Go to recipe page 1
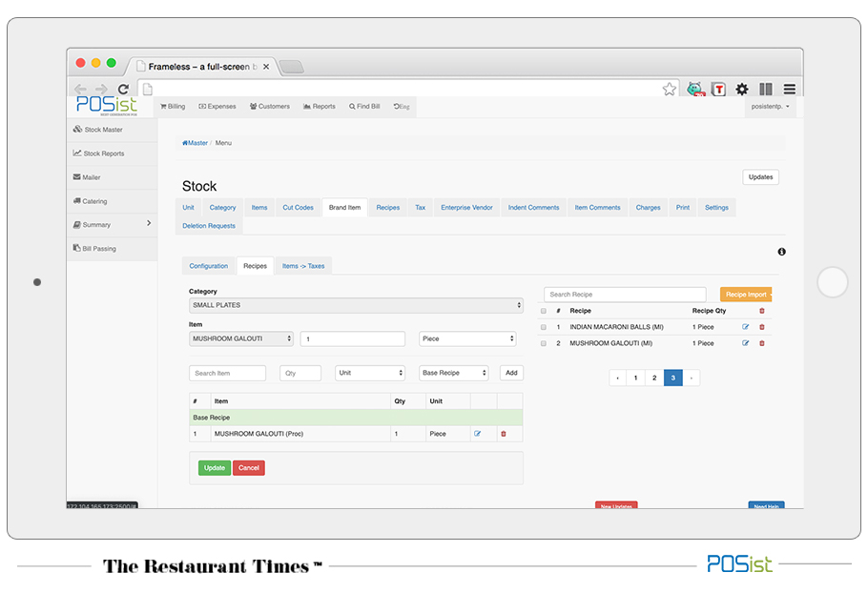The image size is (868, 593). [x=635, y=378]
